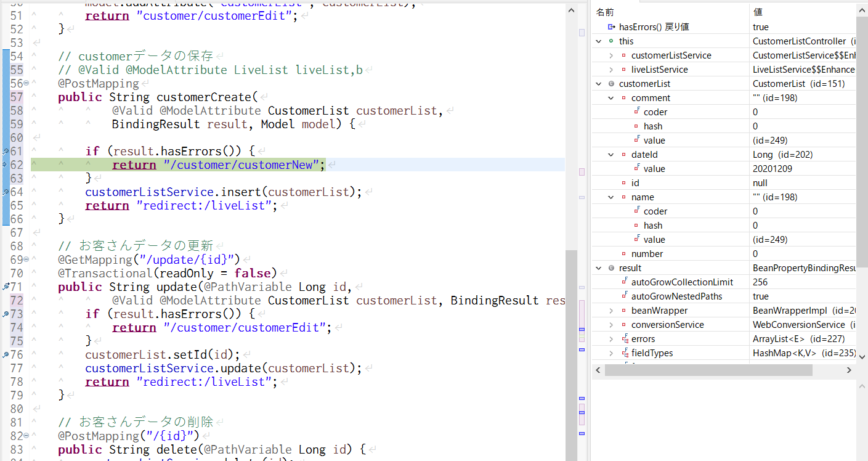The width and height of the screenshot is (868, 461).
Task: Click the conversionService field icon
Action: coord(623,325)
